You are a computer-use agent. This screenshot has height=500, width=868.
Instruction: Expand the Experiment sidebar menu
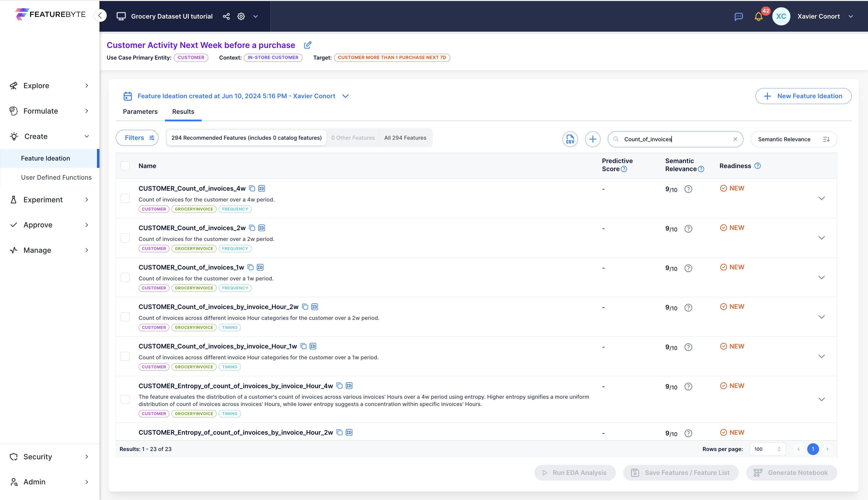pos(50,199)
